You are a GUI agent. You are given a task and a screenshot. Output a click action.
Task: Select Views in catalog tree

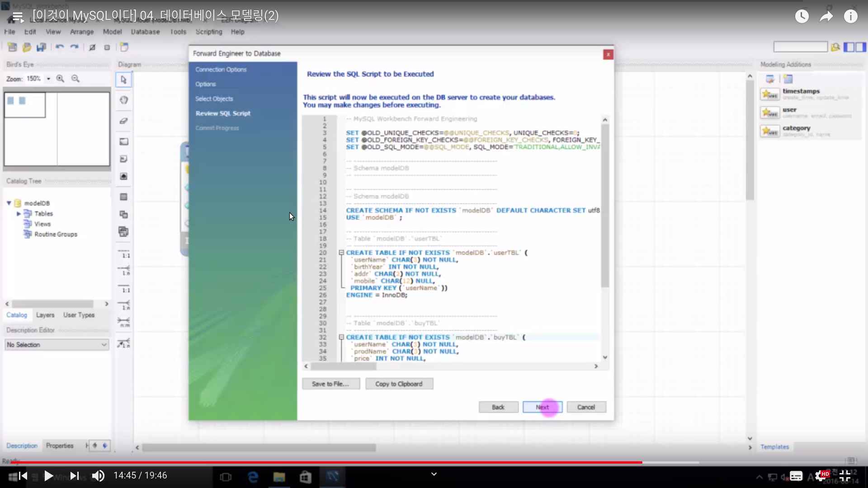pos(42,224)
